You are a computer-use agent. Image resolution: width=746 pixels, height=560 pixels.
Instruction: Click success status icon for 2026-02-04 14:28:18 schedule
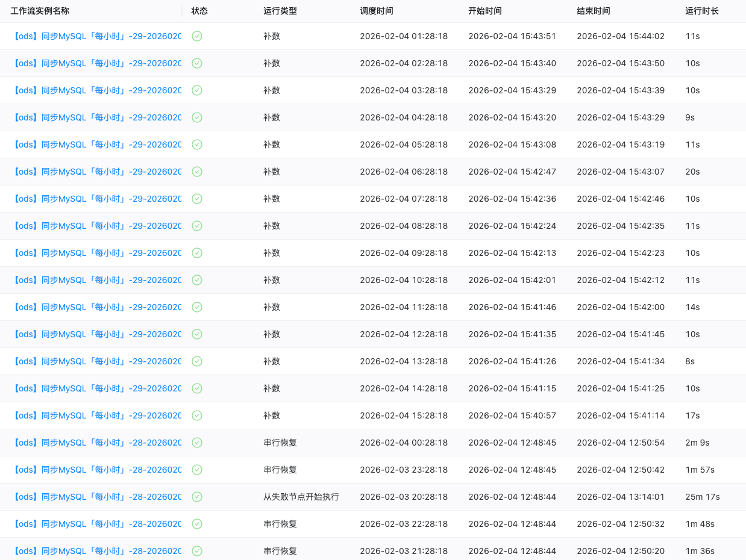tap(197, 388)
